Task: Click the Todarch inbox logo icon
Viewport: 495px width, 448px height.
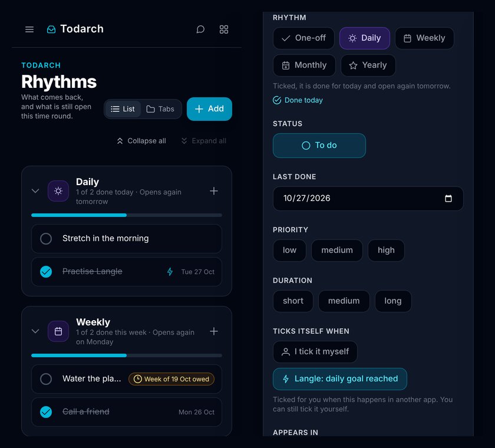Action: [51, 29]
